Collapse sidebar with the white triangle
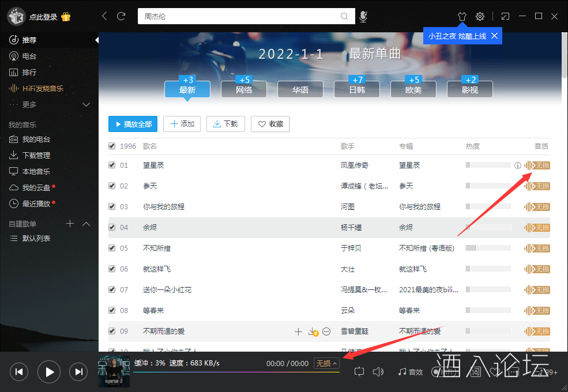568x392 pixels. 97,40
